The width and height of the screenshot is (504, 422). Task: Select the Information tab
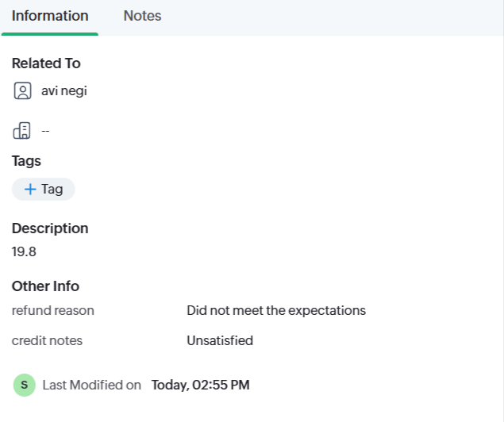tap(50, 16)
